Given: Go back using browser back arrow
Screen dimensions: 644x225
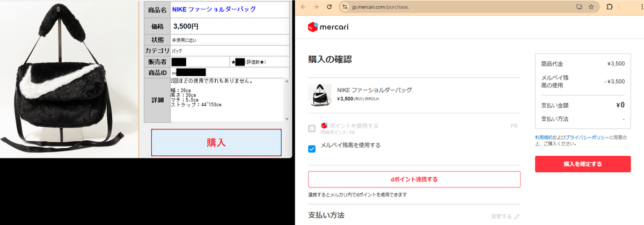Looking at the screenshot, I should (303, 7).
